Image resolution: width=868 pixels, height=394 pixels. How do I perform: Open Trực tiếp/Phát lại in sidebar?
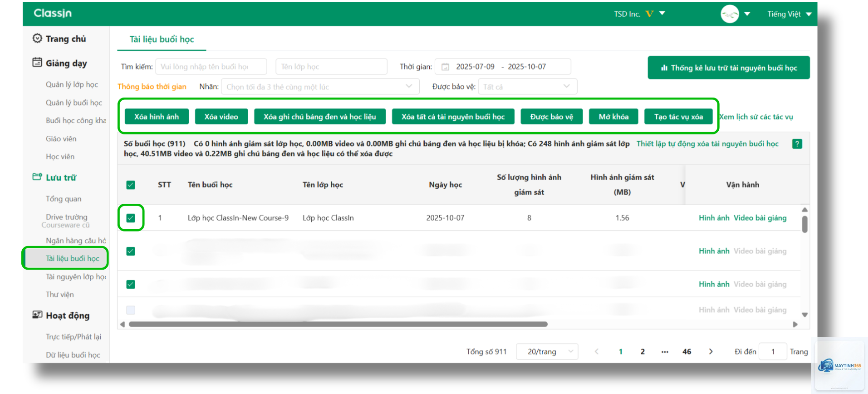coord(73,337)
